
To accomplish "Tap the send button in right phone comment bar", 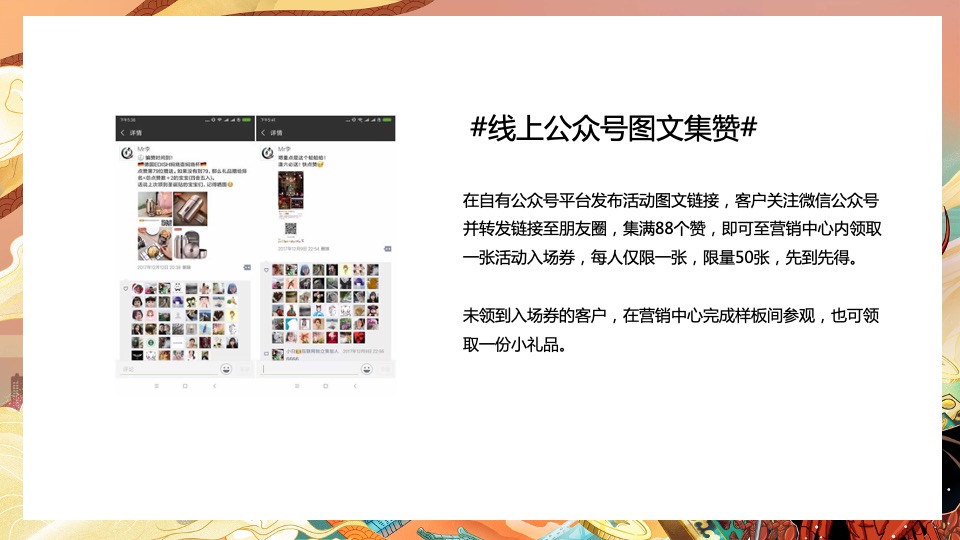I will tap(385, 369).
